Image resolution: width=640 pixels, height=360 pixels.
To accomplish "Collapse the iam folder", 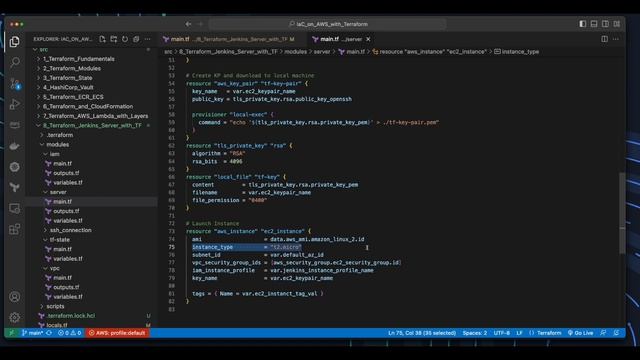I will [x=55, y=154].
